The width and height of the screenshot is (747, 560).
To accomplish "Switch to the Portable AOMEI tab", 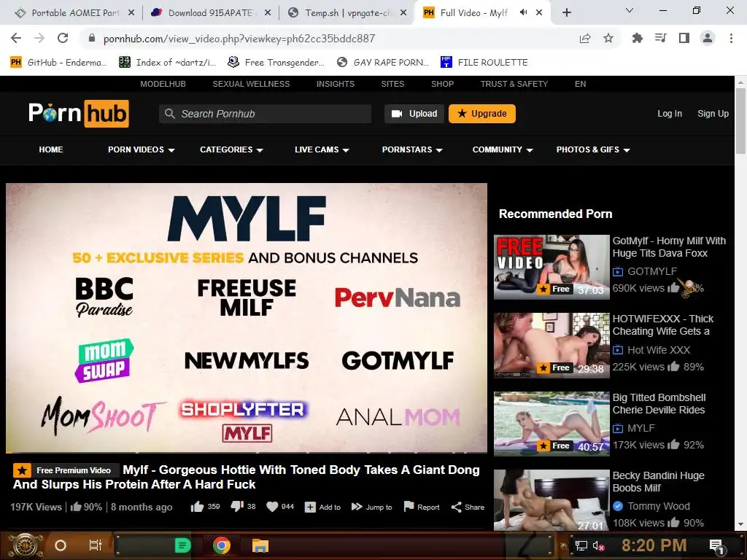I will tap(74, 13).
